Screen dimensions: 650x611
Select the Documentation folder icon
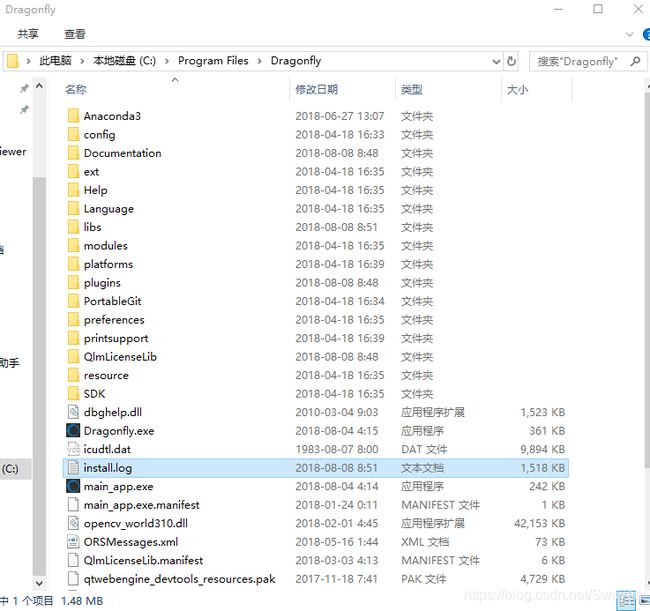click(73, 153)
